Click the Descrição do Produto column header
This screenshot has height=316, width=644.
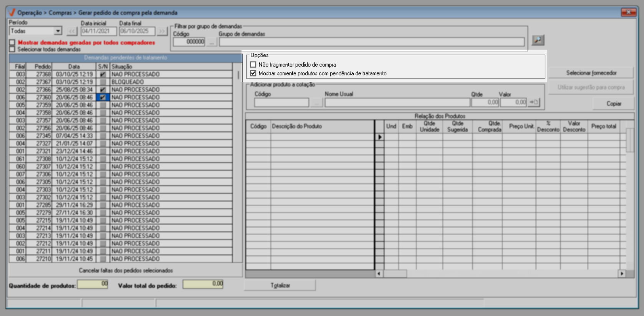(322, 126)
